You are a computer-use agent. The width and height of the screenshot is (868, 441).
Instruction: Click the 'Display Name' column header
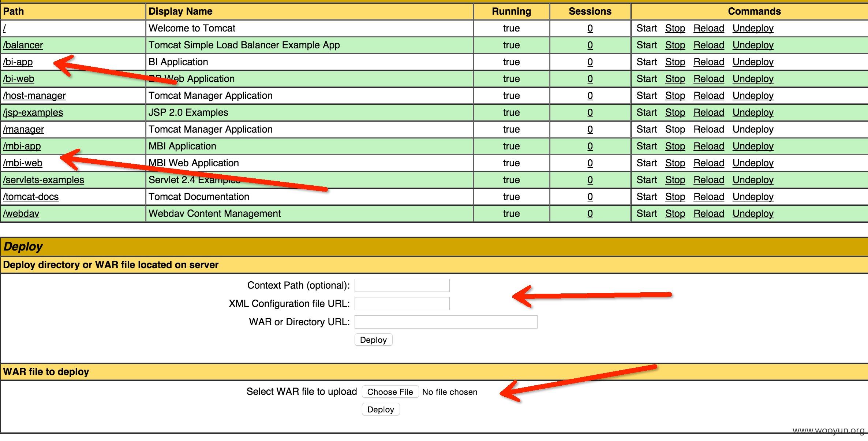tap(180, 11)
